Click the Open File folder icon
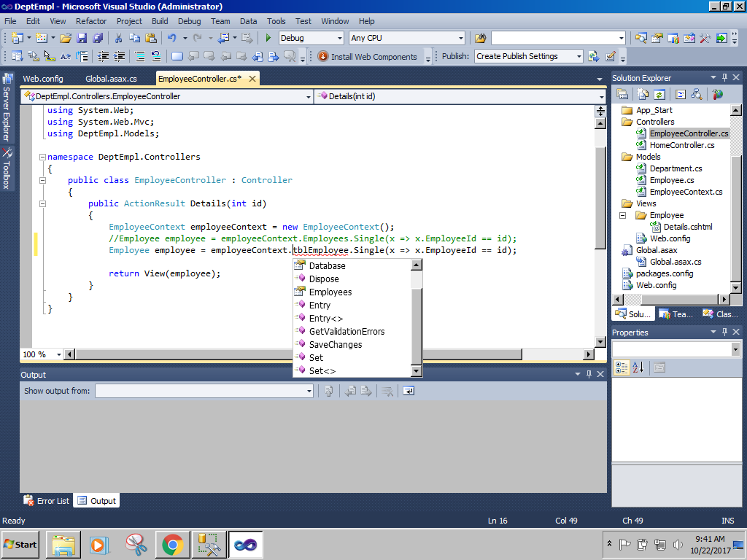The width and height of the screenshot is (747, 560). point(66,38)
